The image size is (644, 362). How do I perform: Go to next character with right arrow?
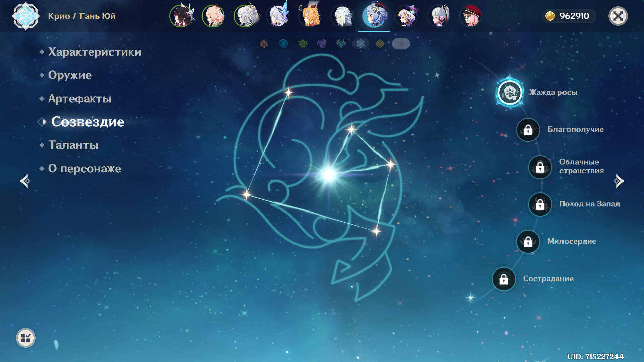pyautogui.click(x=619, y=181)
